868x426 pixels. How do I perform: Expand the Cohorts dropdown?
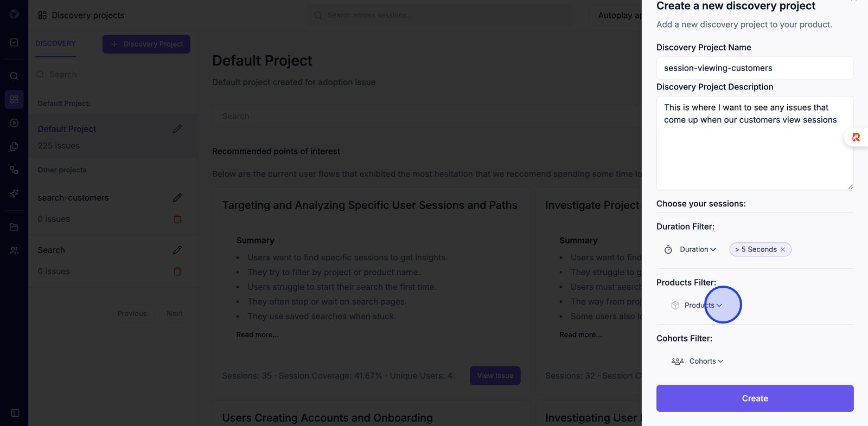point(706,361)
